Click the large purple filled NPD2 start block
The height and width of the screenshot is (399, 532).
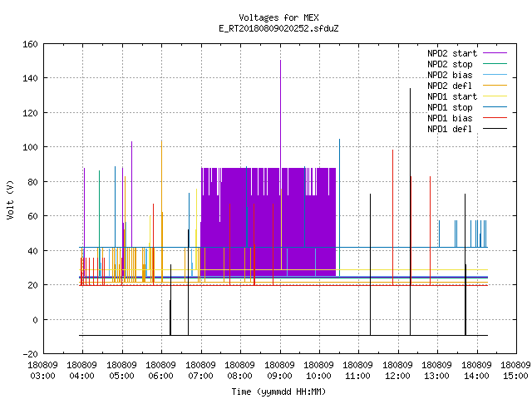tap(268, 222)
